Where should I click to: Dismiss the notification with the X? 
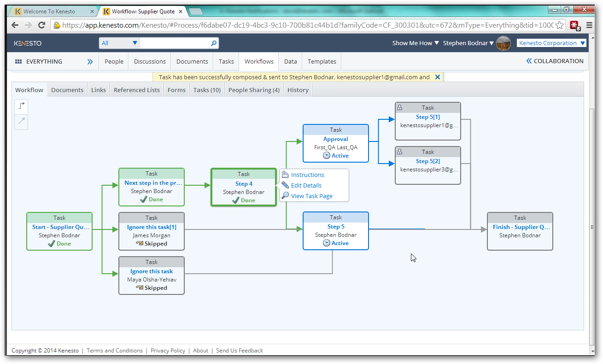pos(438,77)
